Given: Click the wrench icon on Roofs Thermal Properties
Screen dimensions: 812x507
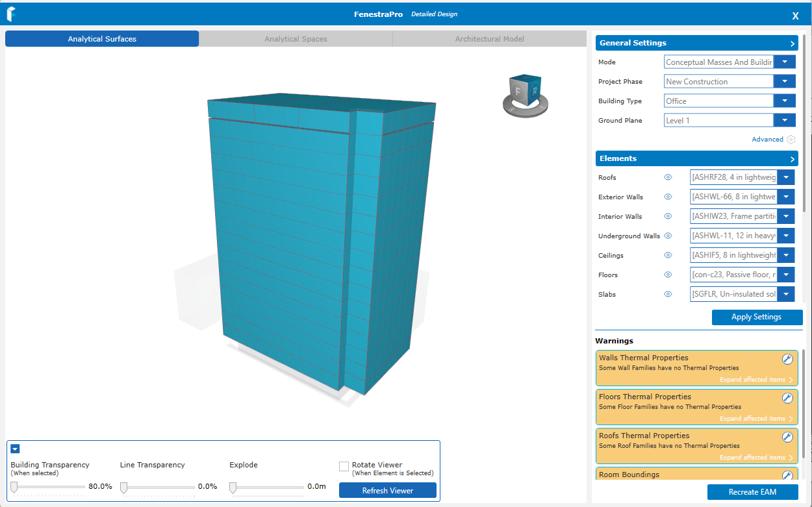Looking at the screenshot, I should click(787, 437).
